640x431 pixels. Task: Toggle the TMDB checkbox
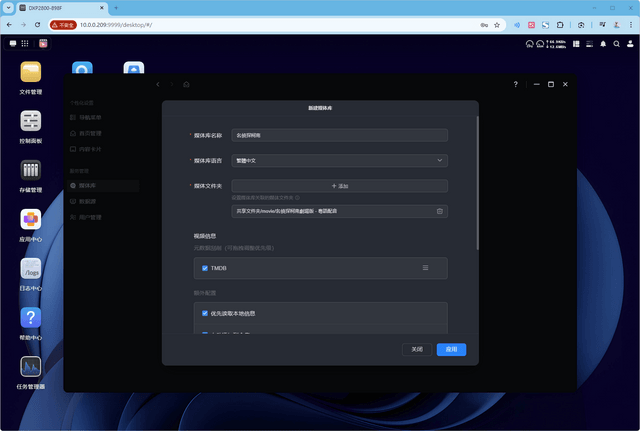click(x=205, y=268)
